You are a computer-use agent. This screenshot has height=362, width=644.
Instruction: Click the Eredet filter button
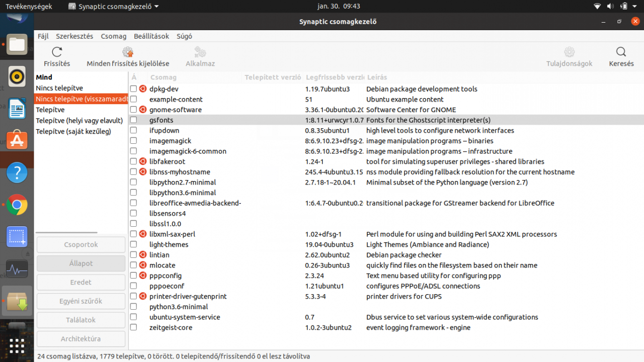81,282
